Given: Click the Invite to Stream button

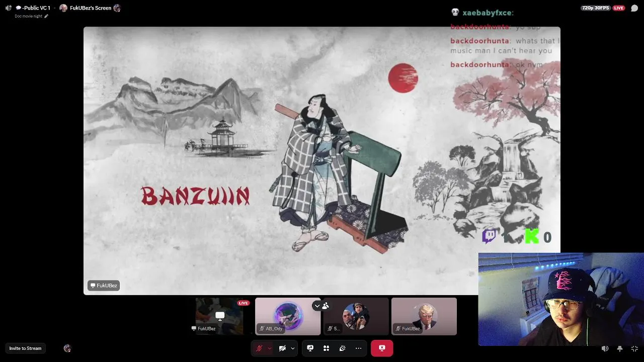Looking at the screenshot, I should [x=25, y=348].
